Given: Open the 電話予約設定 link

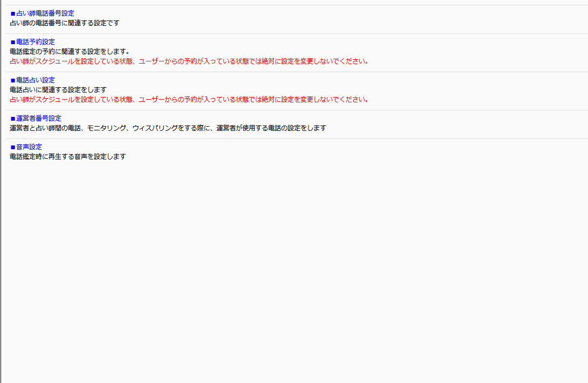Looking at the screenshot, I should pos(36,41).
